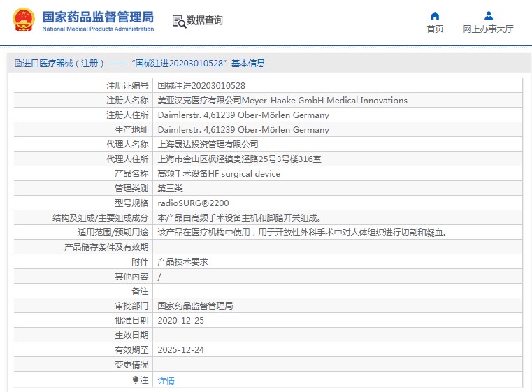Click the 变更情况 label
Image resolution: width=532 pixels, height=392 pixels.
[131, 365]
